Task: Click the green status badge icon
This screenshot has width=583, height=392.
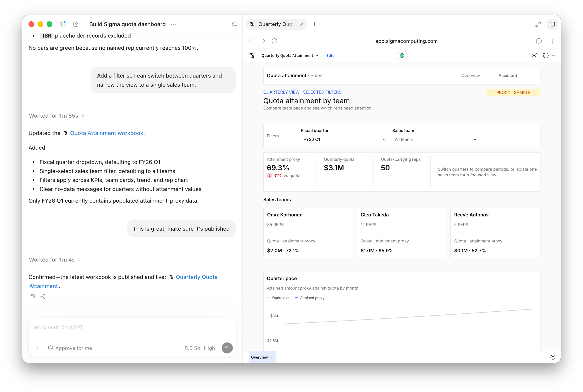Action: 402,55
